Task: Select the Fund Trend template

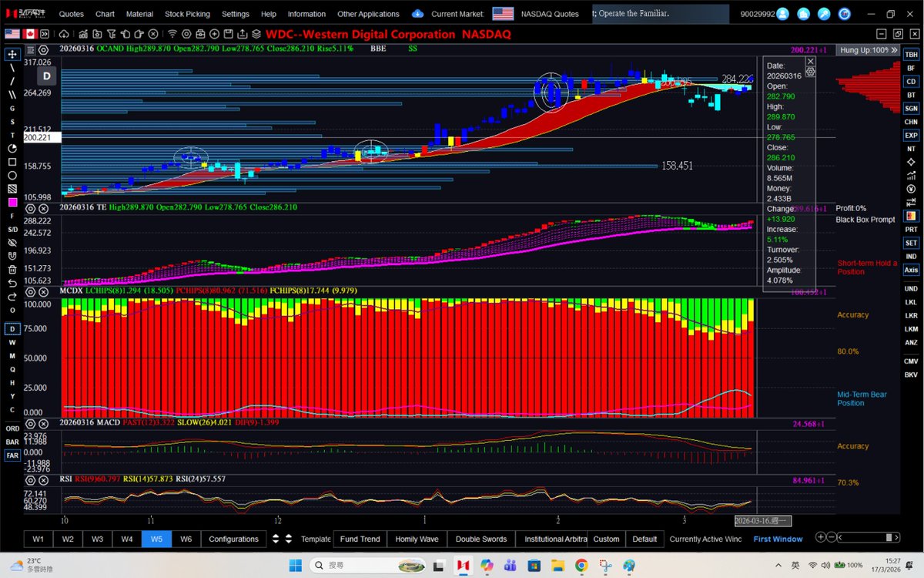Action: click(x=360, y=539)
